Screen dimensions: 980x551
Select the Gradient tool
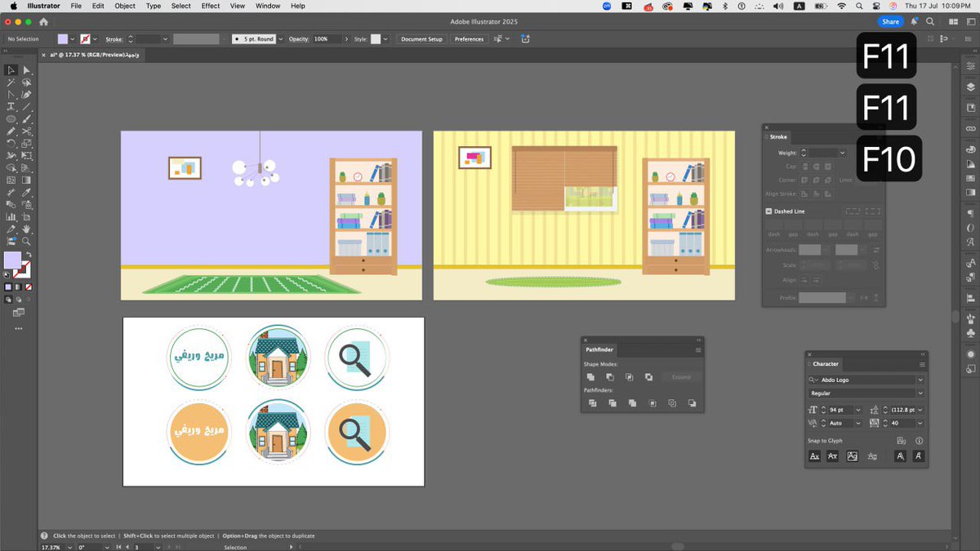click(x=26, y=180)
